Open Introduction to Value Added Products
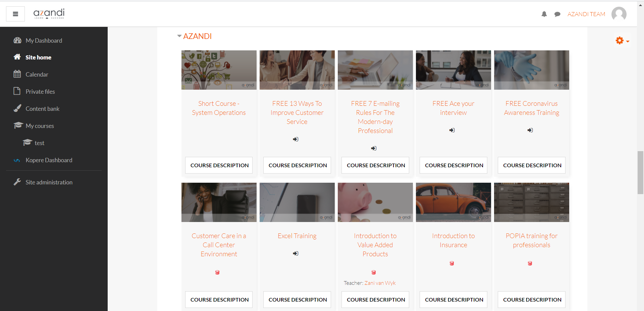The width and height of the screenshot is (644, 311). 375,245
